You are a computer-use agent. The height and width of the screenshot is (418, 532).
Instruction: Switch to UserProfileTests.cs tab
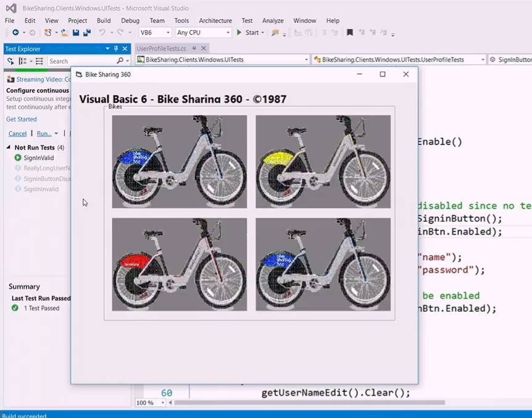click(161, 48)
